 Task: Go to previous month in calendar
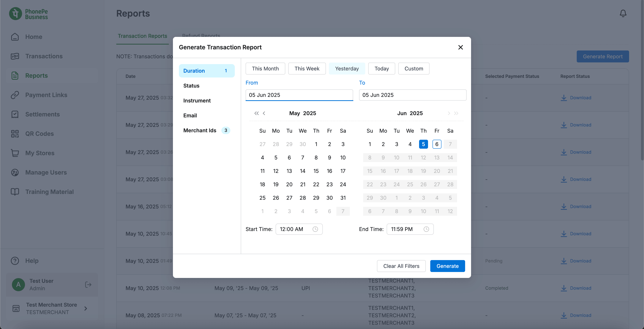click(x=264, y=113)
